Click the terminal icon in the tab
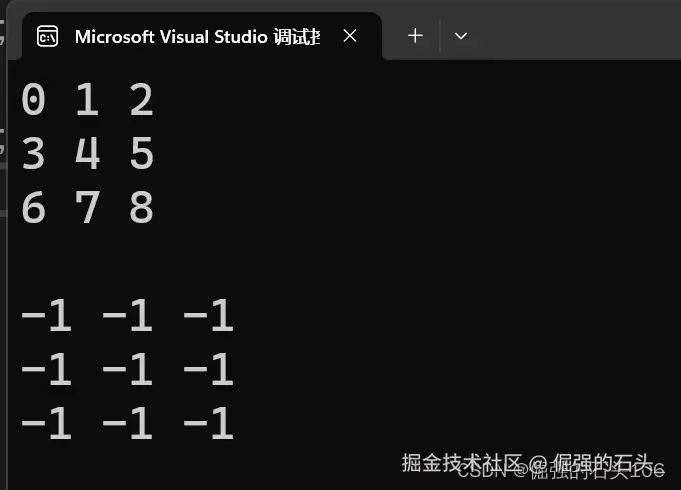 tap(47, 37)
